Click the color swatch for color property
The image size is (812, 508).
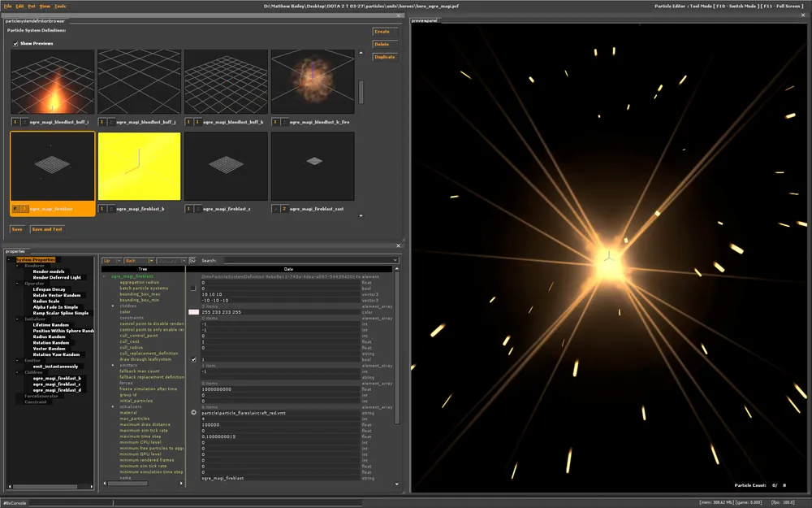click(x=193, y=312)
